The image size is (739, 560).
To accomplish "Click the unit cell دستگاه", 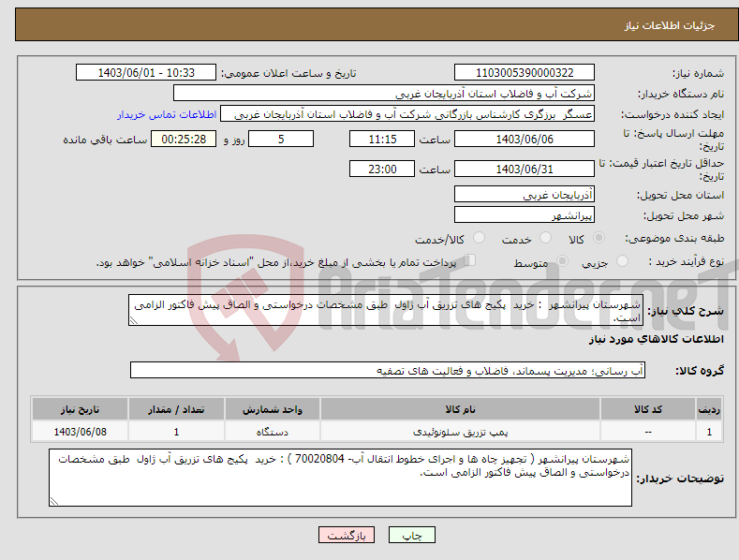I will pos(273,432).
